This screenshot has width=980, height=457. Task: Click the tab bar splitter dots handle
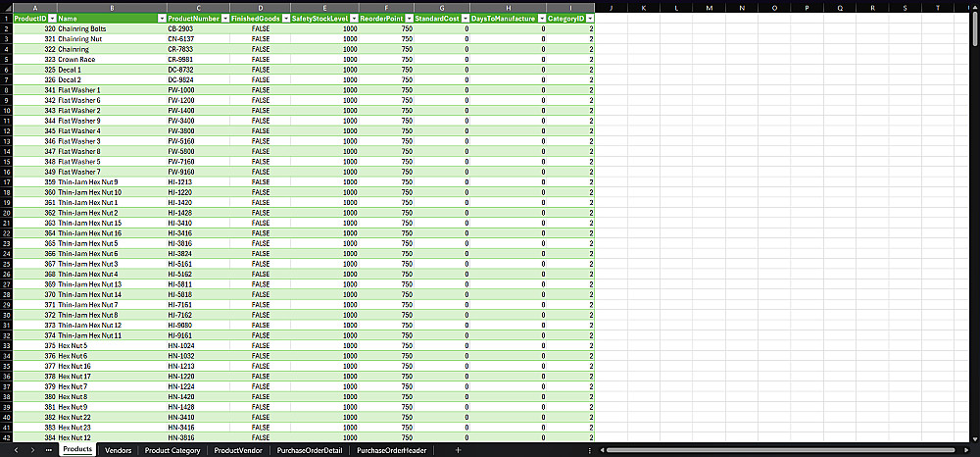pos(590,450)
